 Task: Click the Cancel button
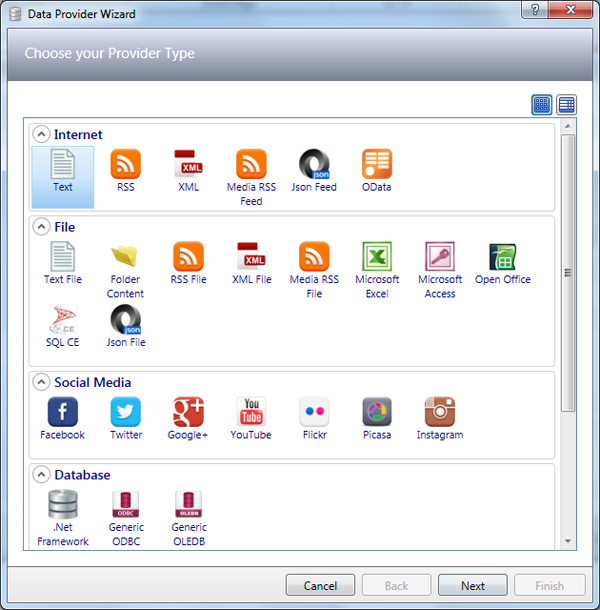[x=320, y=585]
